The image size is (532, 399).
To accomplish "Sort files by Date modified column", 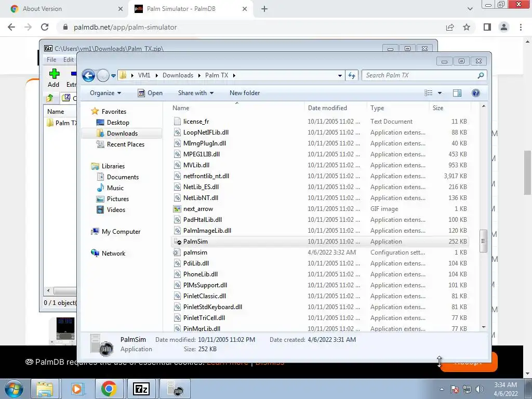I will click(x=335, y=108).
